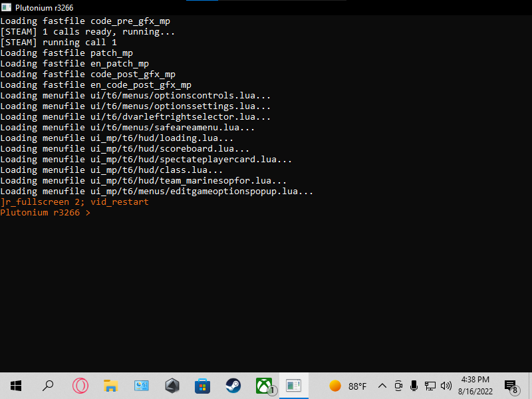Click 'Loading fastfile en_code_post_gfx_mp' line
Screen dimensions: 532x399
click(96, 85)
